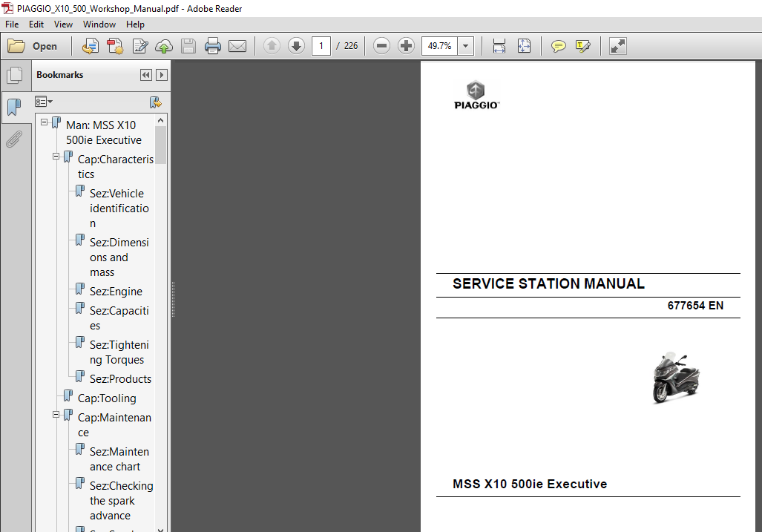This screenshot has width=762, height=532.
Task: Click the fit width scrolling icon
Action: coord(499,46)
